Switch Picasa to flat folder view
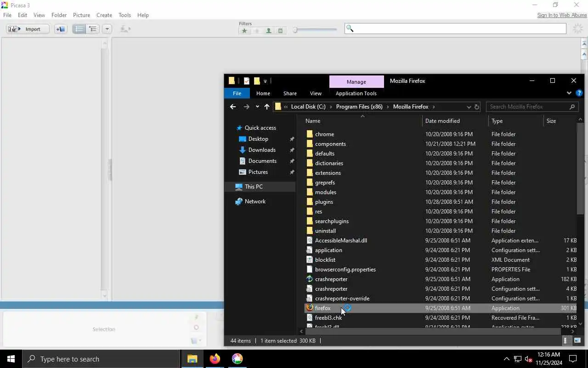 coord(79,29)
